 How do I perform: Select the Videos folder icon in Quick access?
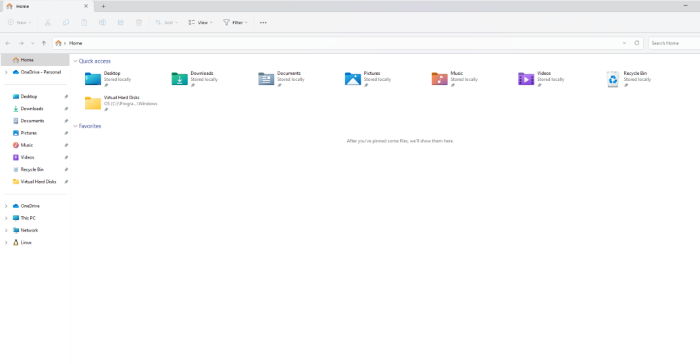tap(526, 79)
